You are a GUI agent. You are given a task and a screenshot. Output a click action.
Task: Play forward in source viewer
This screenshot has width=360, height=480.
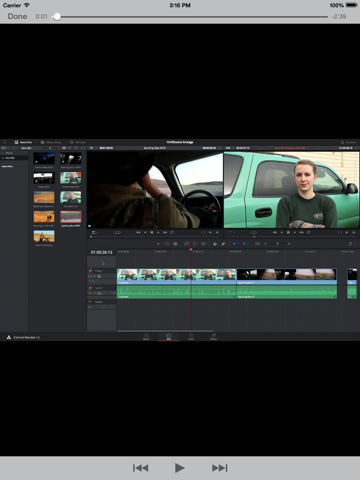(158, 232)
